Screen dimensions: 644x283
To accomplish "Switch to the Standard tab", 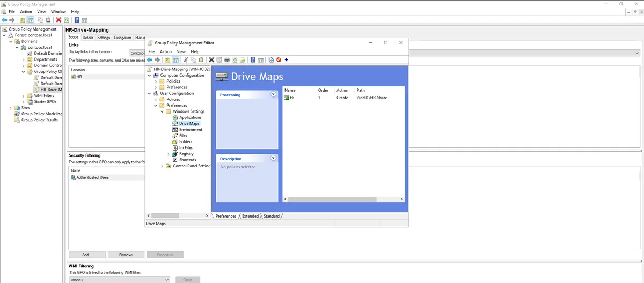I will click(x=271, y=216).
